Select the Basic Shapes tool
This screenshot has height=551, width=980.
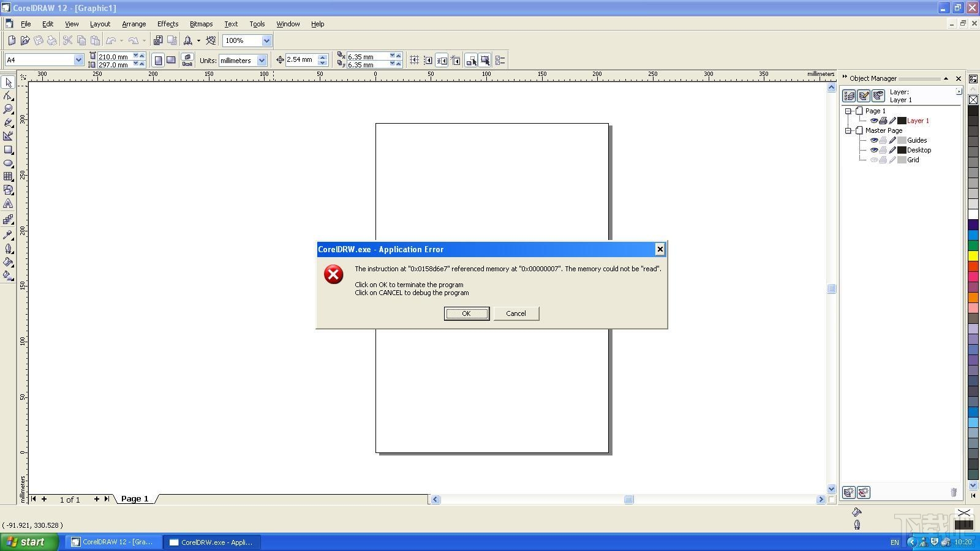(8, 190)
